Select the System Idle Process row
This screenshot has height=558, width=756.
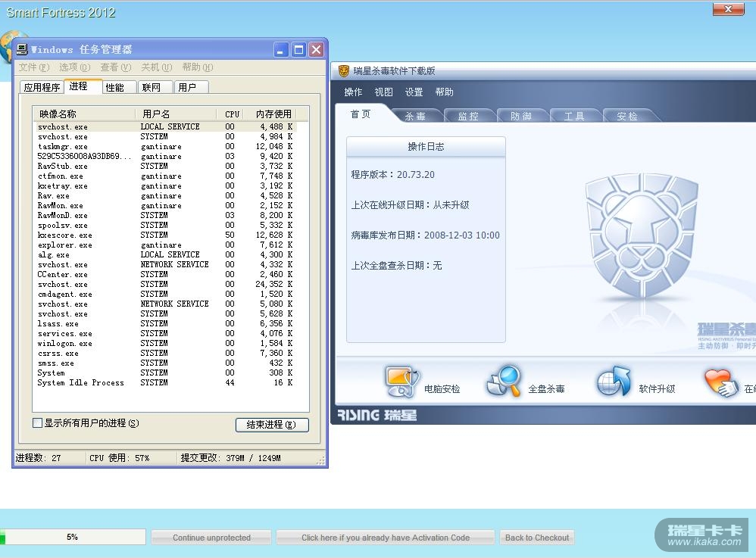coord(165,382)
